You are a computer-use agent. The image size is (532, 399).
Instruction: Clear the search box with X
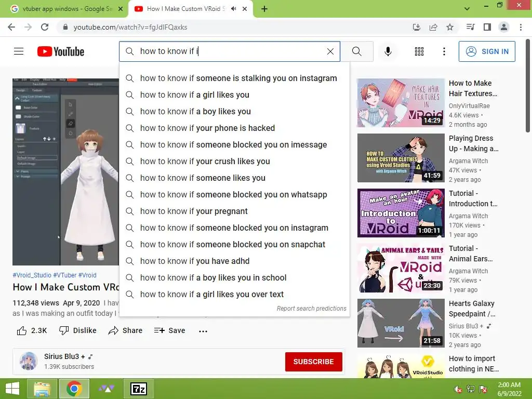pos(330,51)
